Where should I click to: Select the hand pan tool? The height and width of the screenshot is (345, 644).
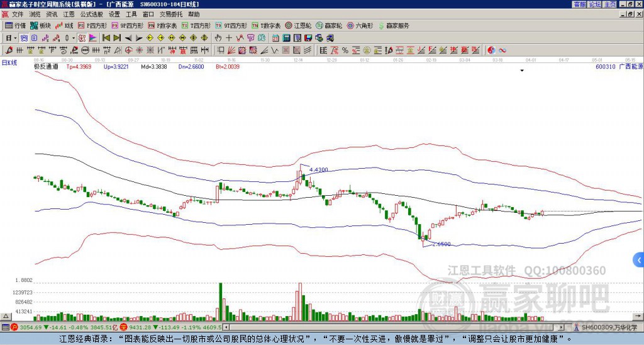pos(218,38)
